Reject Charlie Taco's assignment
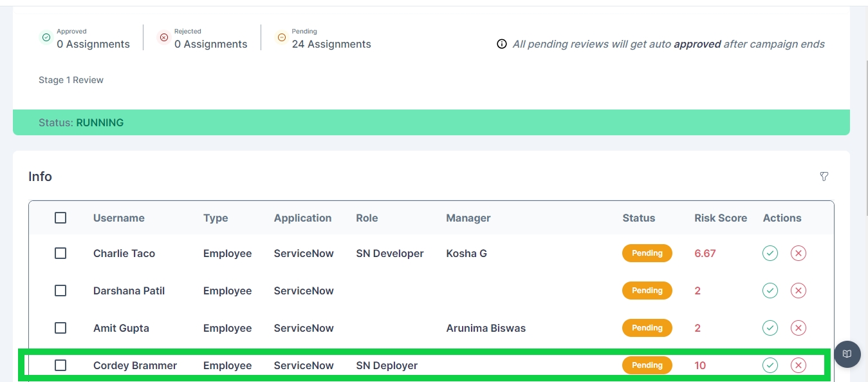Screen dimensions: 868x382 [799, 253]
